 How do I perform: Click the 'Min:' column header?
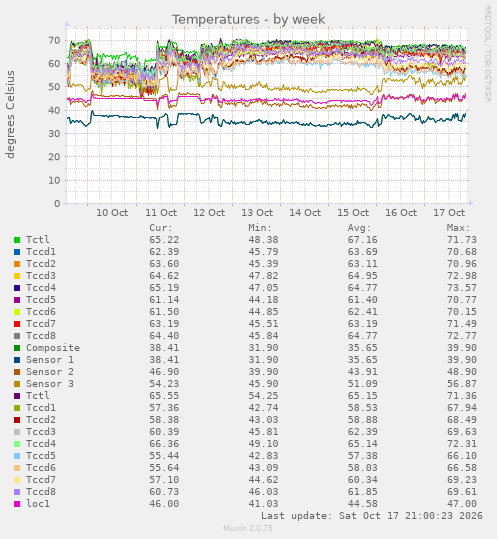[260, 228]
